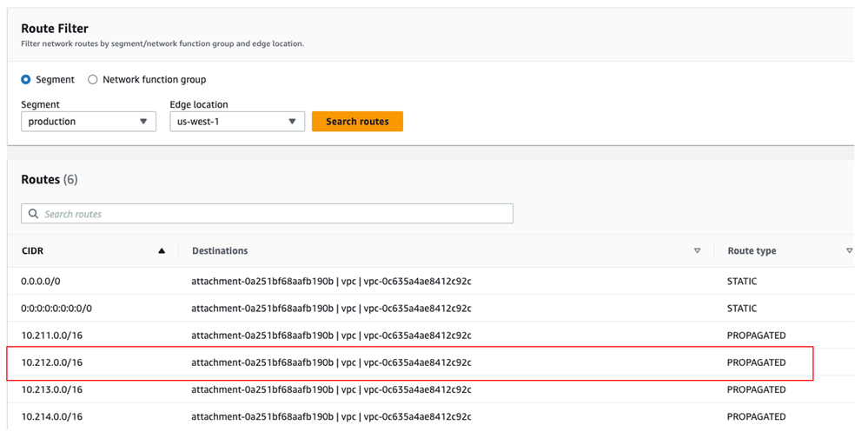Select the 0:0:0:0:0:0:0:0/0 IPv6 route row
Screen dimensions: 868x432
(56, 309)
